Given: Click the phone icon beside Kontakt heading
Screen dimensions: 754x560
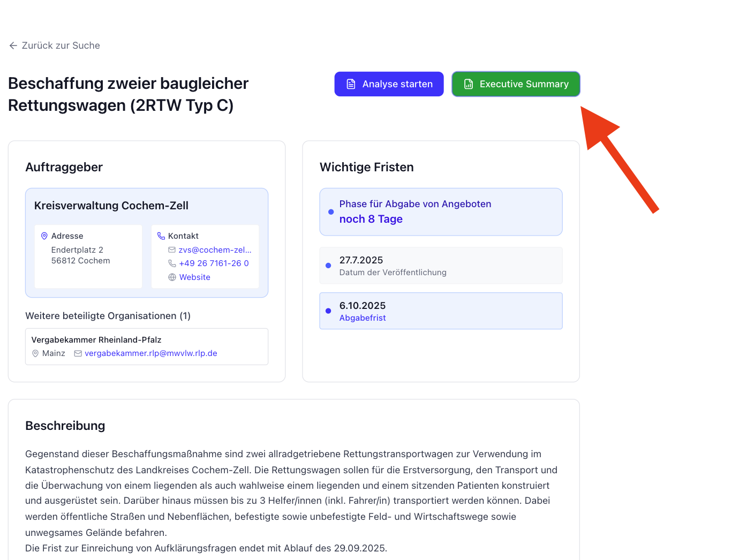Looking at the screenshot, I should tap(161, 236).
